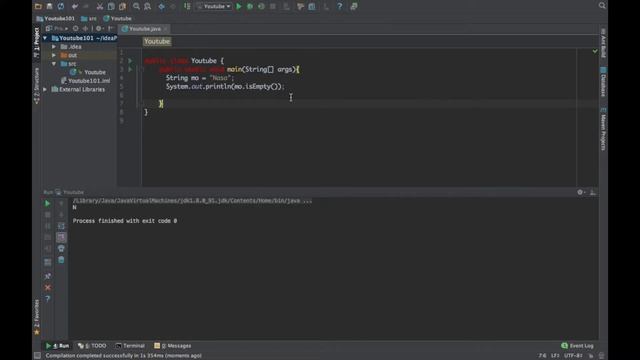Toggle Pin Tab in Run panel
The image size is (640, 360).
(x=47, y=276)
